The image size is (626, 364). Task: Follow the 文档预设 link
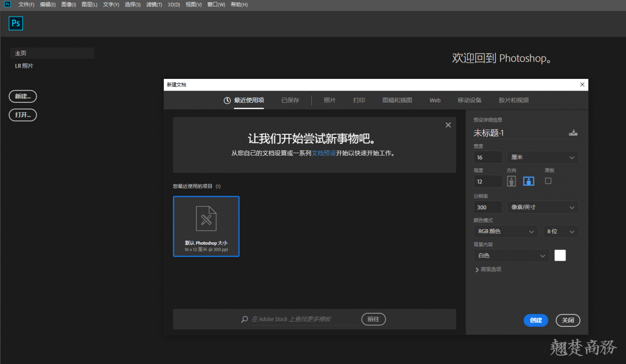click(324, 153)
